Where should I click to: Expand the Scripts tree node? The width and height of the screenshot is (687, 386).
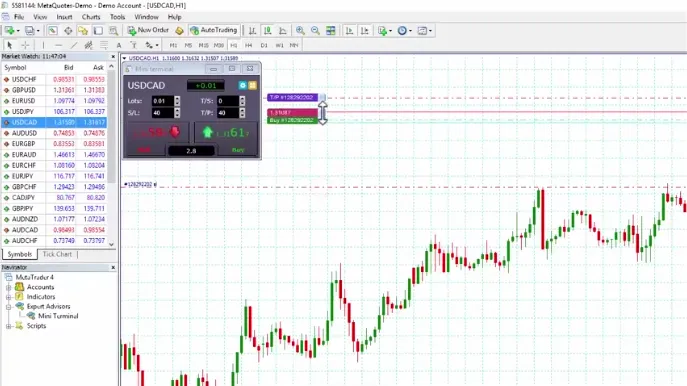pos(8,326)
